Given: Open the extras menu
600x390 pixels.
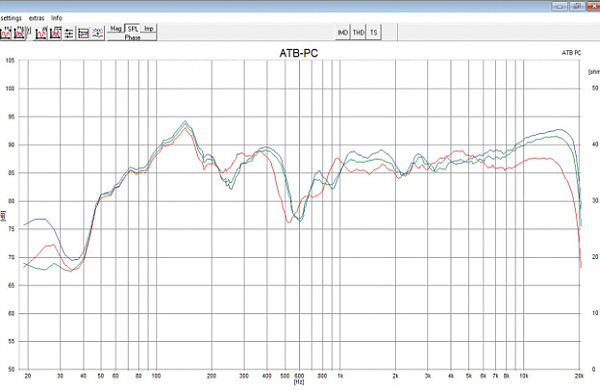Looking at the screenshot, I should coord(37,18).
